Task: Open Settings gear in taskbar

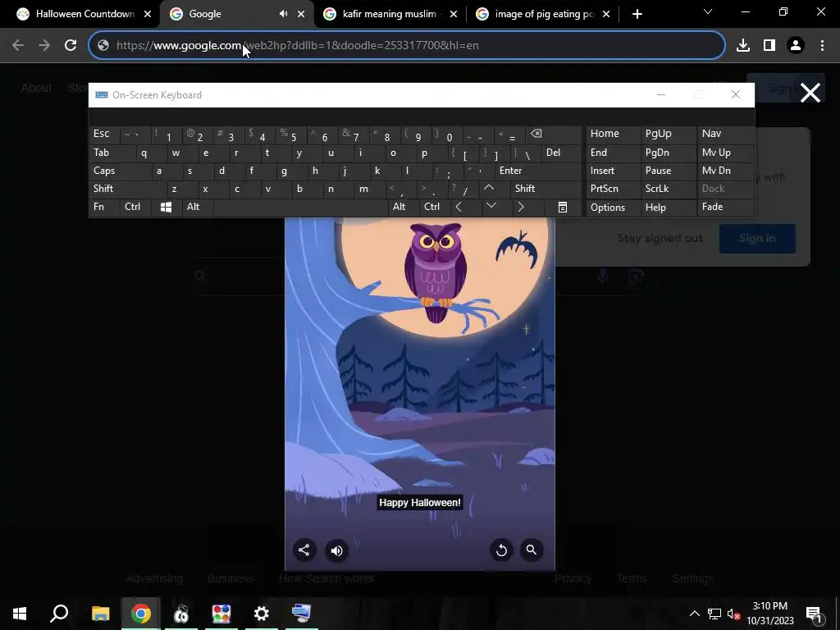Action: pyautogui.click(x=262, y=614)
